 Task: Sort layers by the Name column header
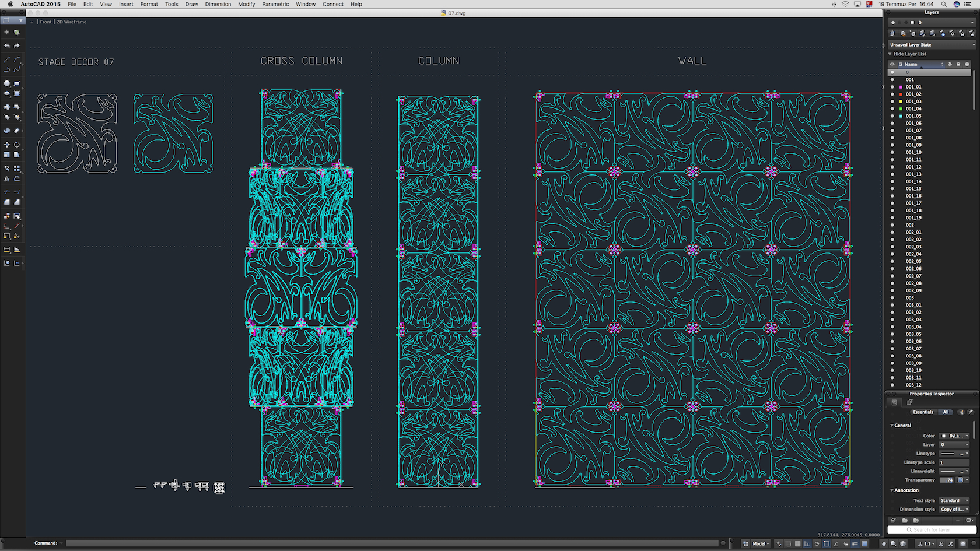tap(922, 64)
